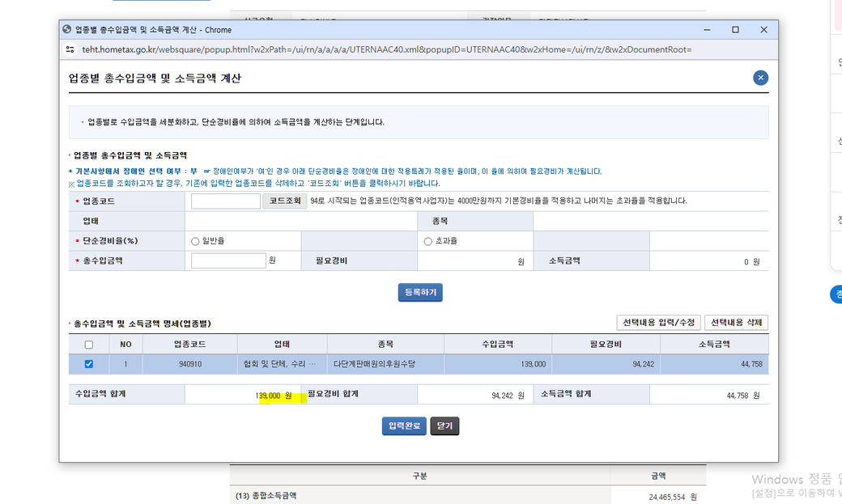
Task: Select the 940910 업종코드 table cell
Action: click(x=191, y=364)
